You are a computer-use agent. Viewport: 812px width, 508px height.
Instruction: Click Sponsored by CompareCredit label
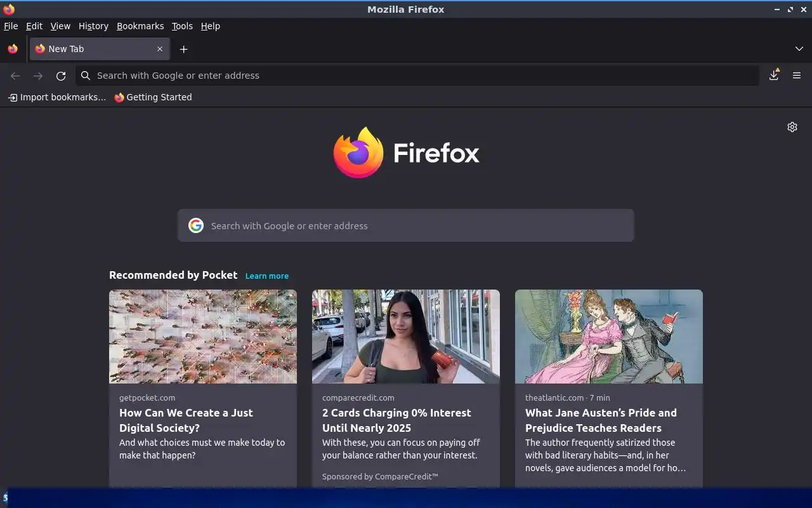[380, 476]
